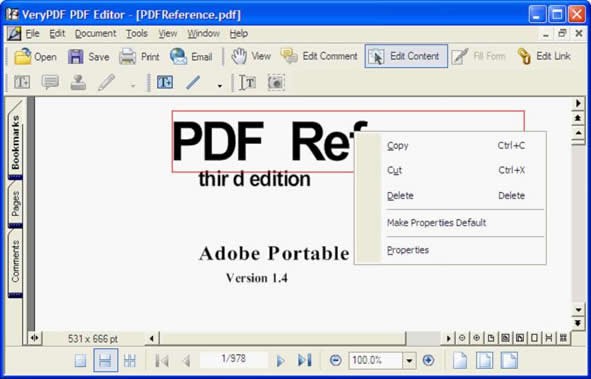Select the last page-fit icon in bottom toolbar
The image size is (591, 379).
click(509, 360)
